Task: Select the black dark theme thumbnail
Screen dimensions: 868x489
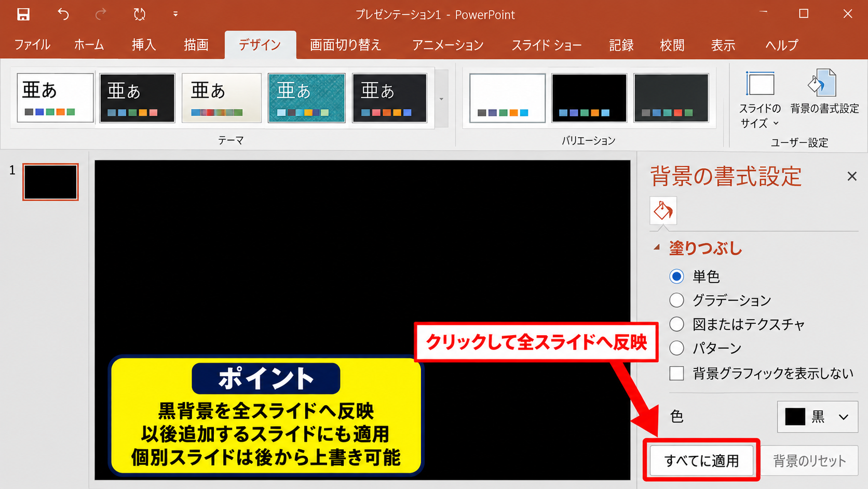Action: point(137,98)
